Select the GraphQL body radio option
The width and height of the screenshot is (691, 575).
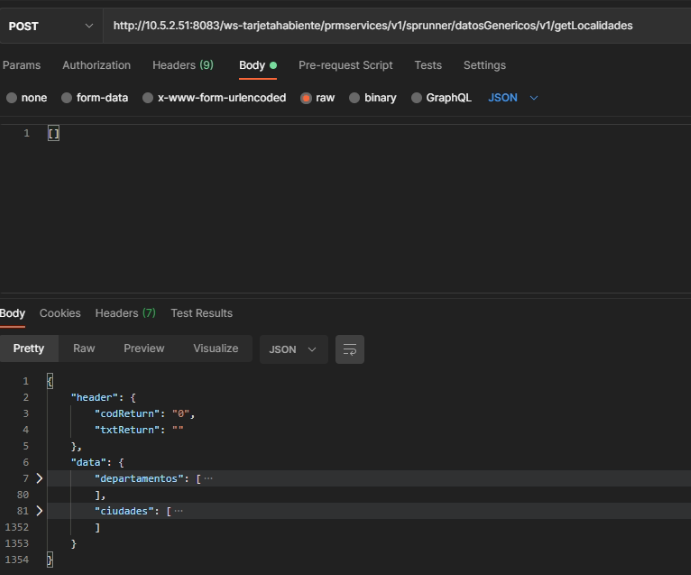click(417, 98)
